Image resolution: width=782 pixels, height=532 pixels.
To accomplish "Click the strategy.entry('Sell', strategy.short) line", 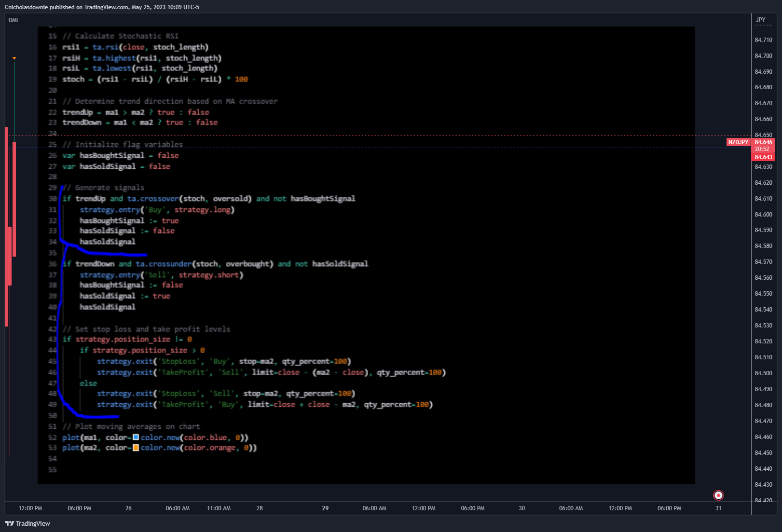I will coord(162,275).
